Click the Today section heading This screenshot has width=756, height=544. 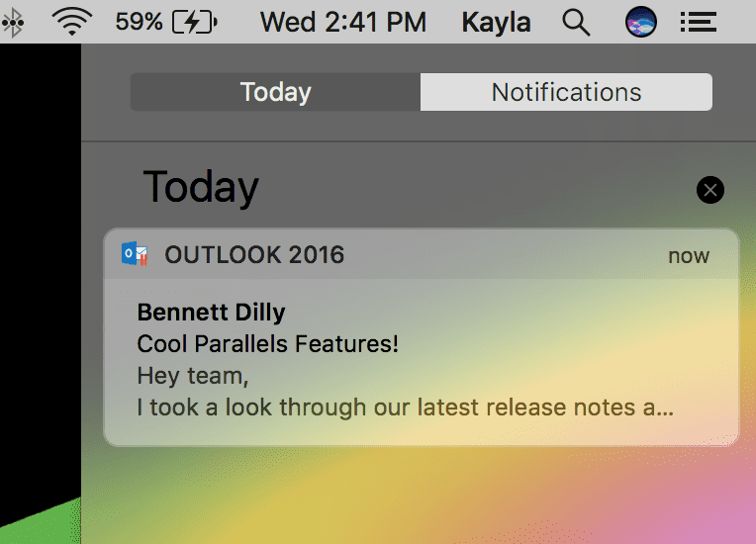201,187
